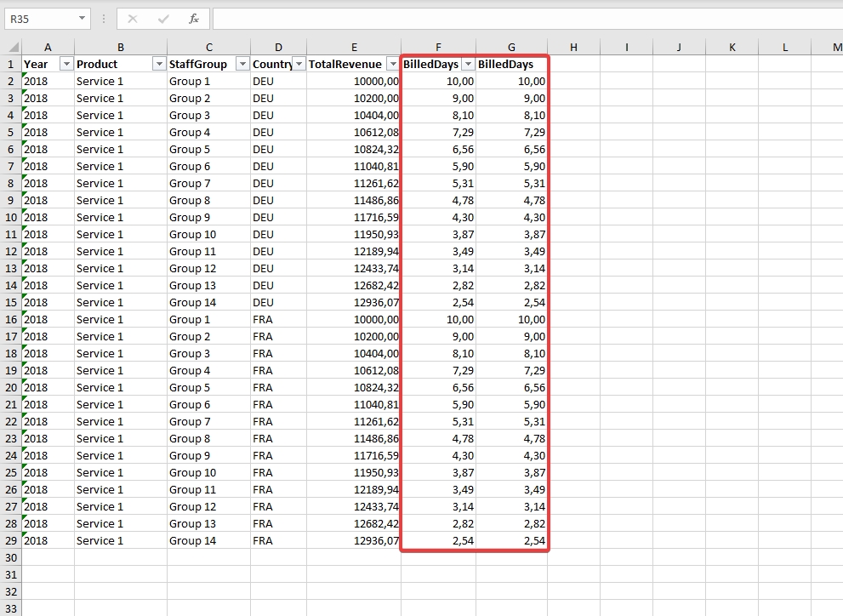
Task: Click the Insert Function fx icon
Action: (x=194, y=19)
